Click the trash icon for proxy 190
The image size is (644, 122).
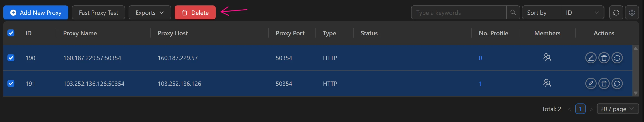[604, 58]
